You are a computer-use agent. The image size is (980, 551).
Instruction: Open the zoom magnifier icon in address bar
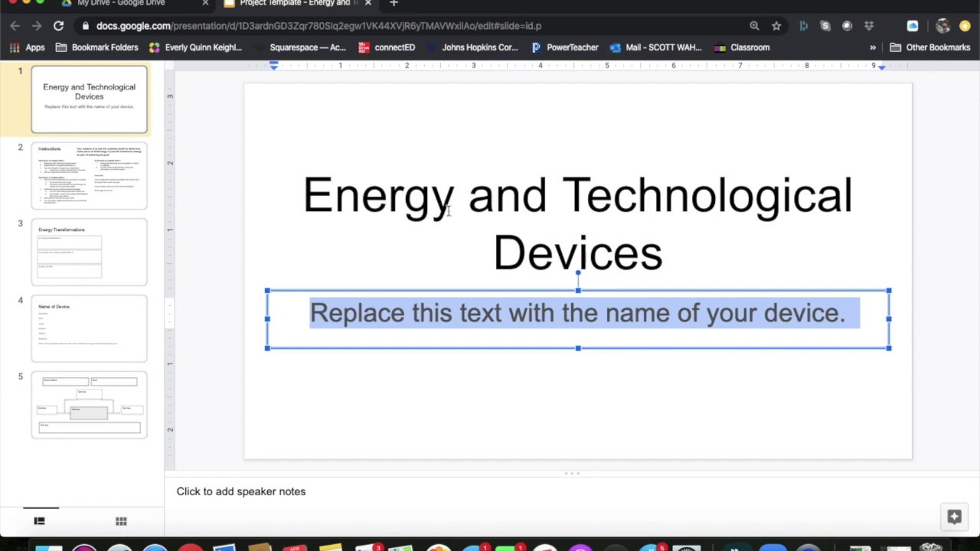click(754, 26)
